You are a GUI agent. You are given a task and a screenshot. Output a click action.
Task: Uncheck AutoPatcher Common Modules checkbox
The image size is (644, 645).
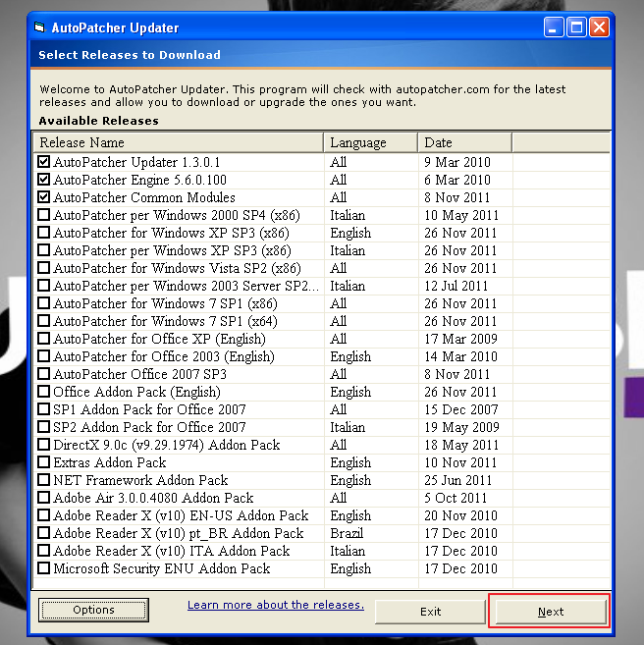(43, 197)
